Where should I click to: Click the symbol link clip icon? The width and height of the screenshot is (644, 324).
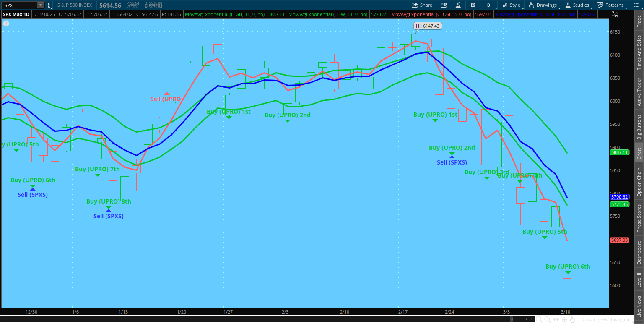[49, 5]
